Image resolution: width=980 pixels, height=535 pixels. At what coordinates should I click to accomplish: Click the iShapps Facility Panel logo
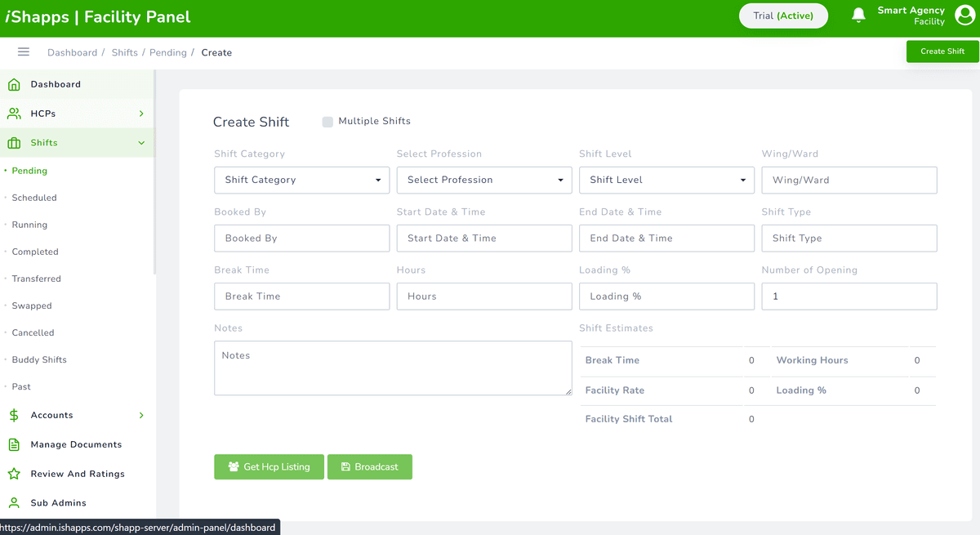pyautogui.click(x=98, y=16)
